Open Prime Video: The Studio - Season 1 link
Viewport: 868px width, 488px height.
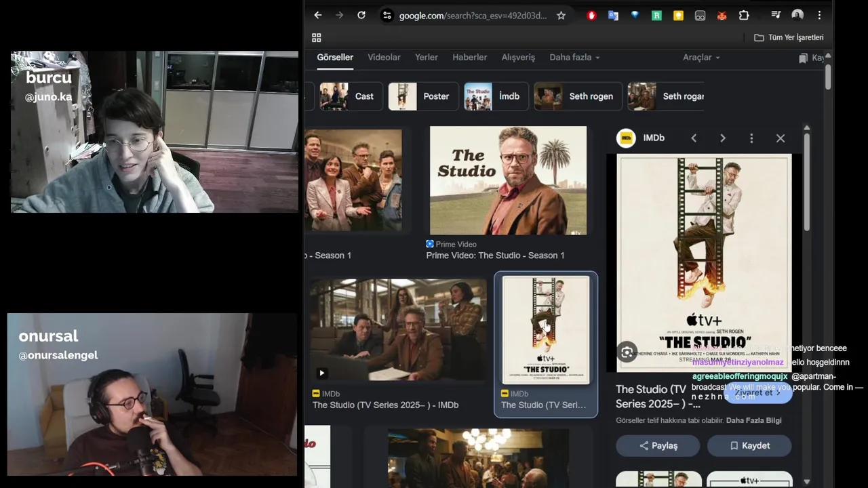pos(495,256)
